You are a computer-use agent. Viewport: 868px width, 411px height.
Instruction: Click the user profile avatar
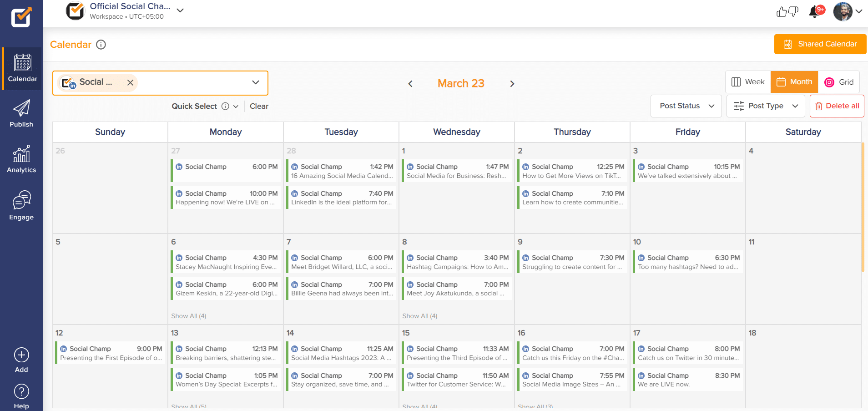point(843,11)
